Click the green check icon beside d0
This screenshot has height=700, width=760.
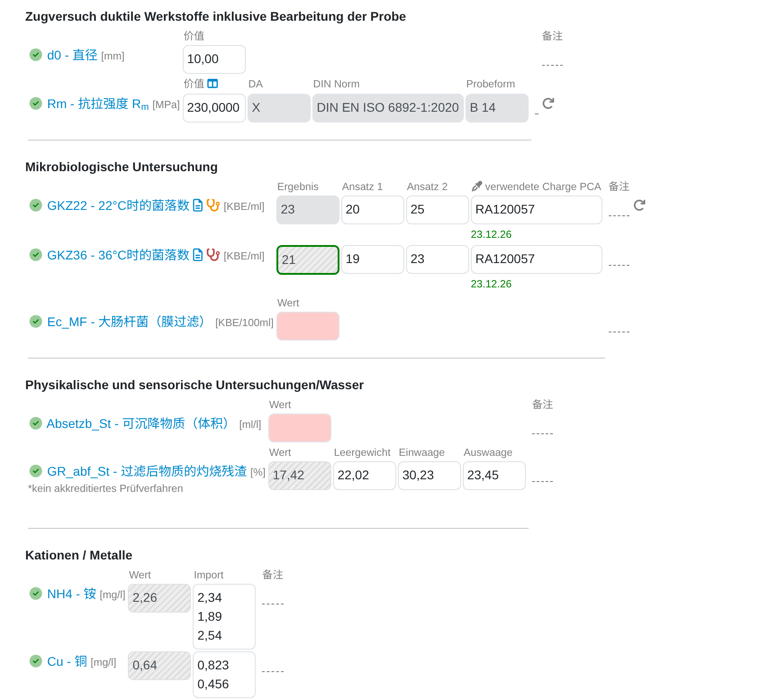36,55
